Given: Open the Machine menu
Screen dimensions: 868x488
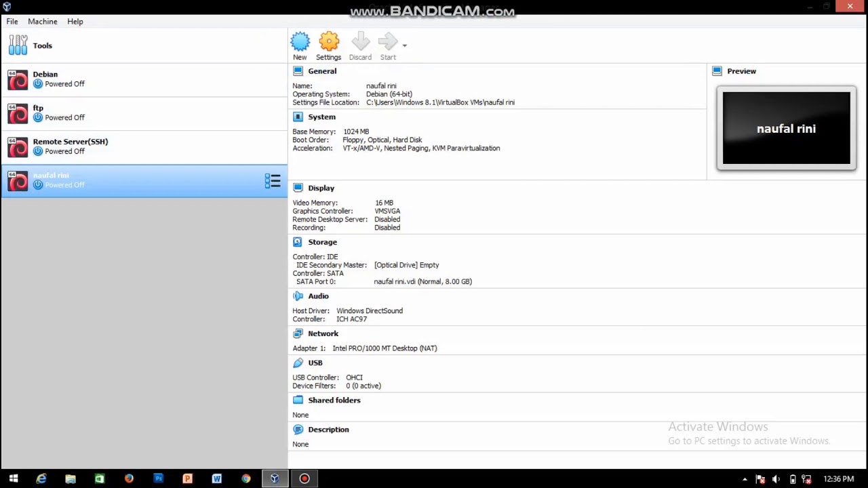Looking at the screenshot, I should [x=43, y=22].
